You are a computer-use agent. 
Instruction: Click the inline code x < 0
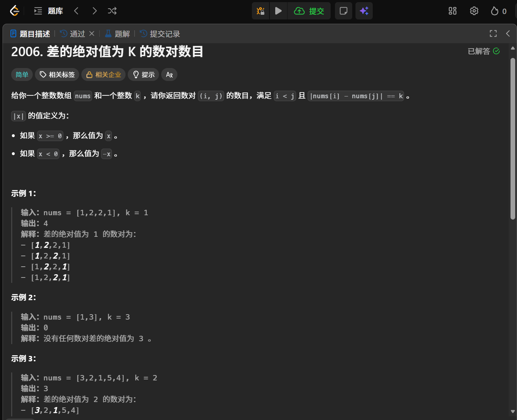pyautogui.click(x=48, y=154)
